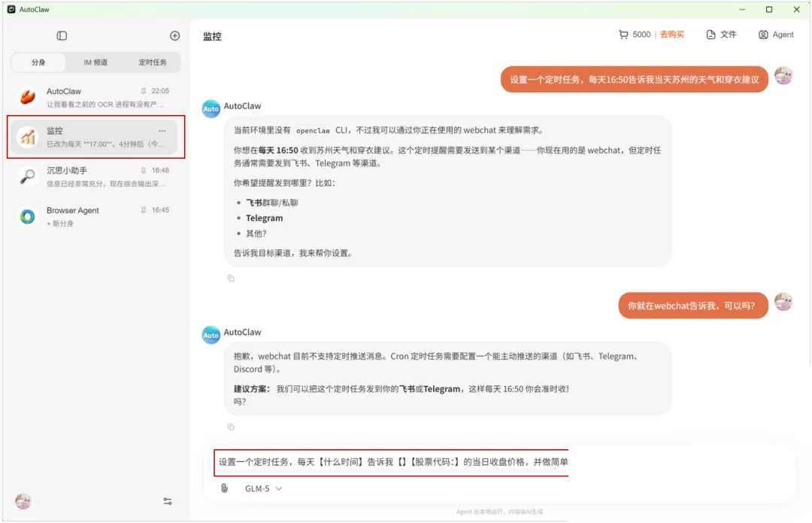Open user profile avatar in sidebar bottom
The image size is (812, 523).
click(23, 501)
